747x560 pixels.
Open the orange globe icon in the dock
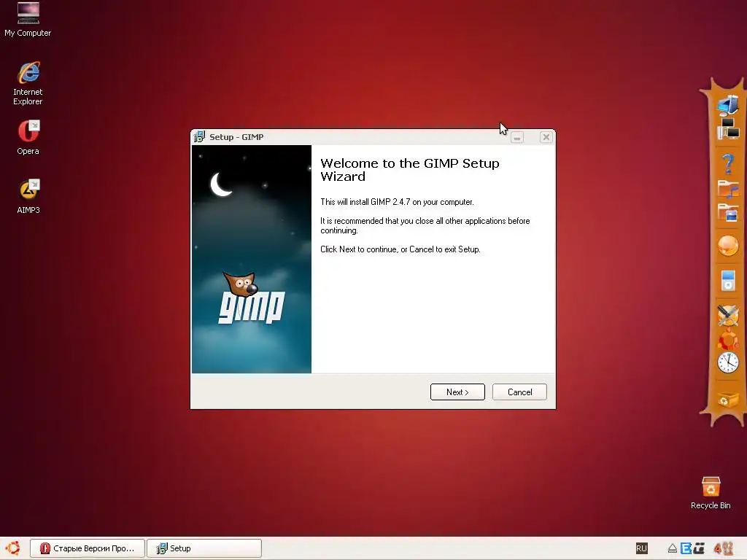728,246
